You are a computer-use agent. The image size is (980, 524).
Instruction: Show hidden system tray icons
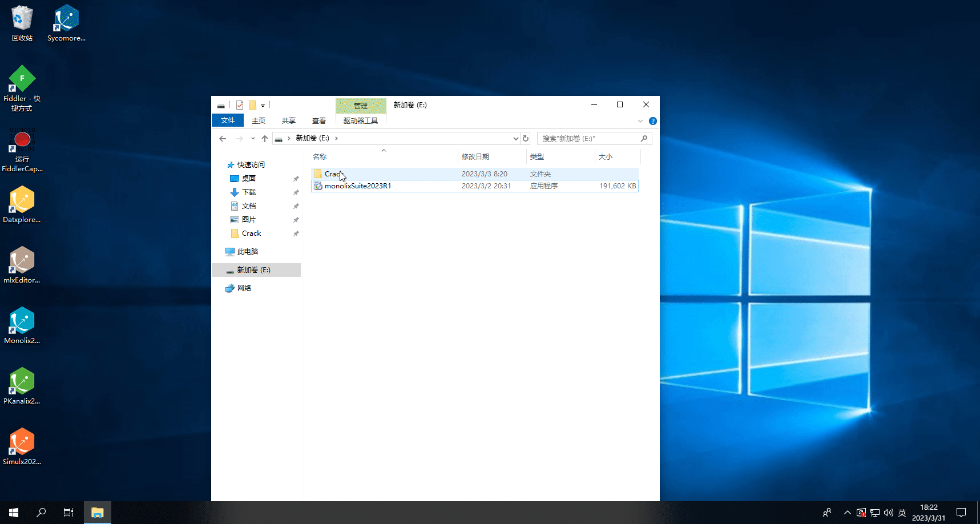[x=848, y=513]
